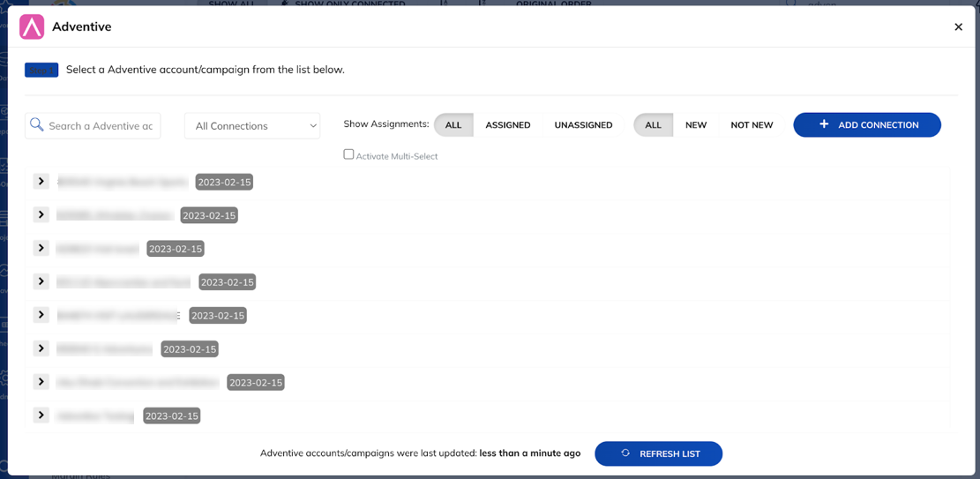Expand the sixth account row in the list
980x479 pixels.
(x=41, y=348)
